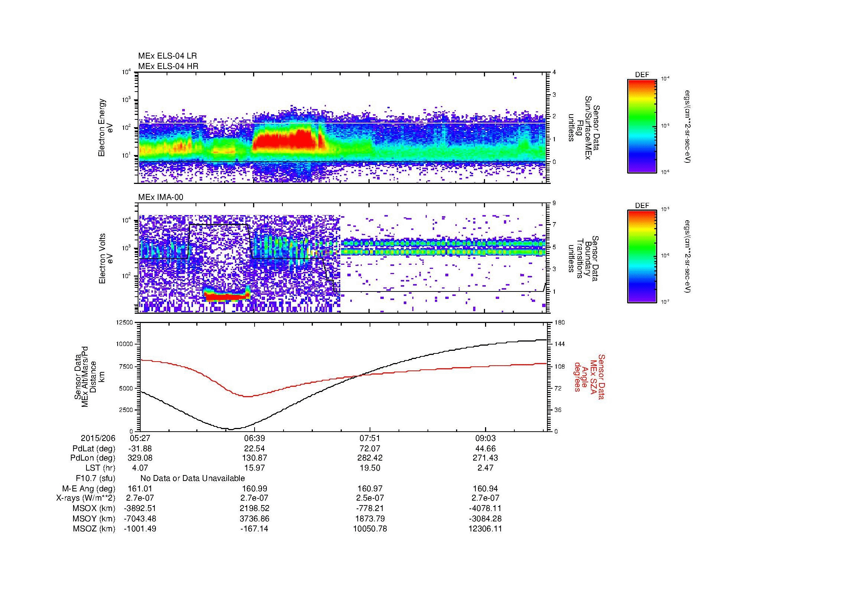Select the 'X-rays (W/m**2)' row label
This screenshot has height=613, width=868.
(85, 498)
